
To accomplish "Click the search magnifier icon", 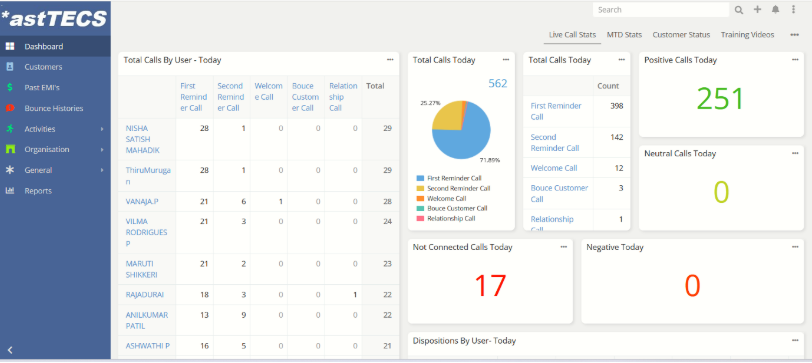I will click(739, 10).
